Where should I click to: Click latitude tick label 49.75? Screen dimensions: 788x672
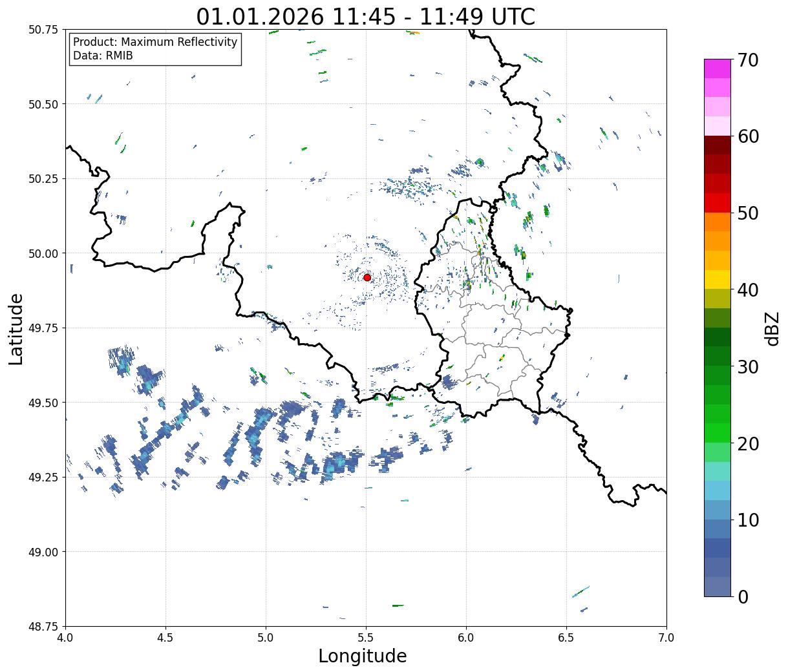tap(43, 328)
